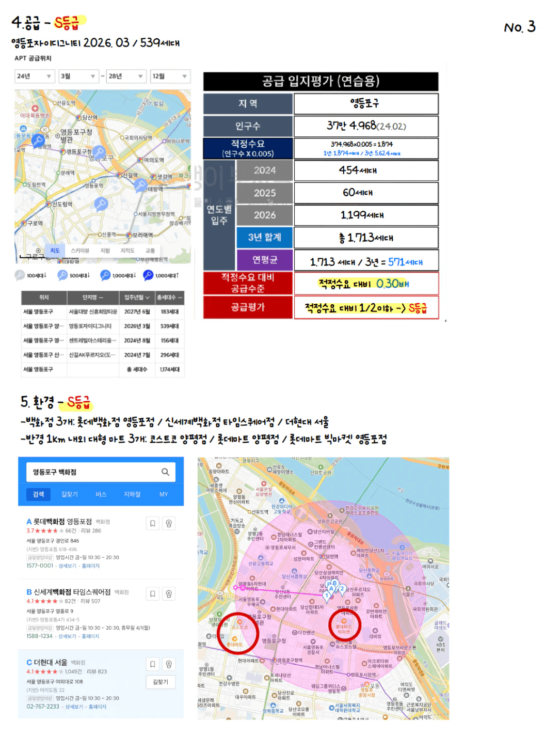Open roadview for 롯데백화점 영등포점
Screen dimensions: 560x736
coord(169,523)
